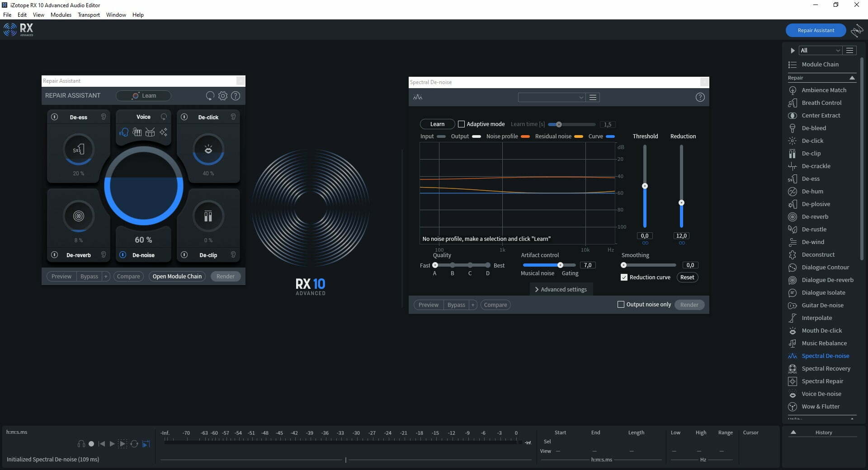The width and height of the screenshot is (868, 470).
Task: Click the De-hum module icon
Action: pos(792,192)
